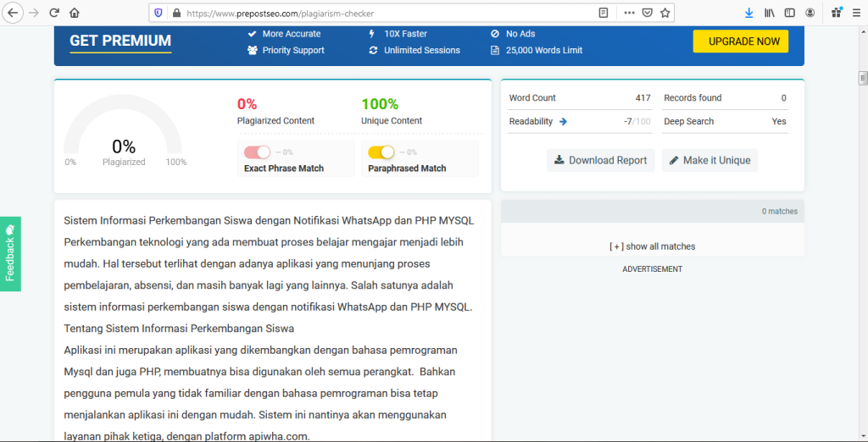Open the page actions three-dot menu
The height and width of the screenshot is (442, 868).
(x=628, y=13)
